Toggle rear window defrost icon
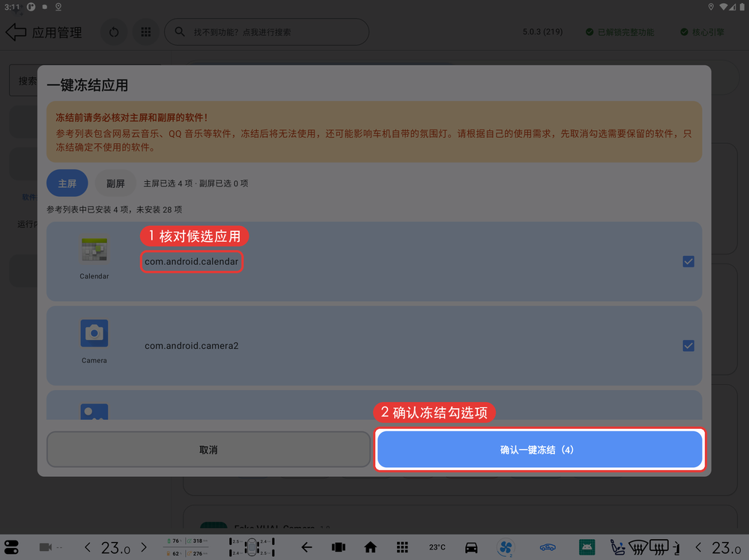 click(x=658, y=547)
